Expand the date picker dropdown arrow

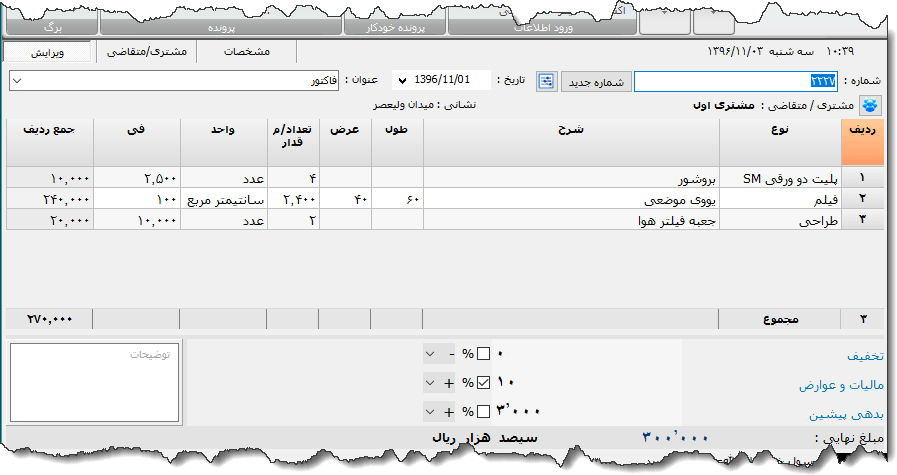tap(403, 80)
